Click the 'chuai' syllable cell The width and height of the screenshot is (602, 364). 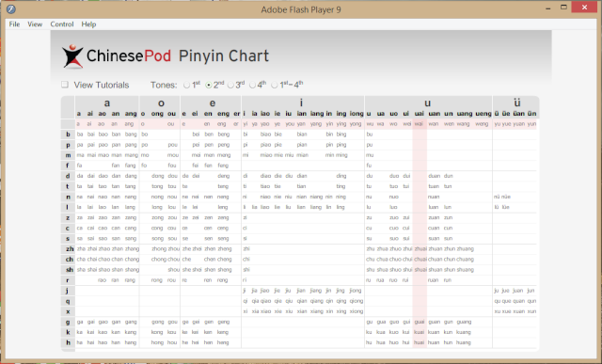pyautogui.click(x=420, y=260)
